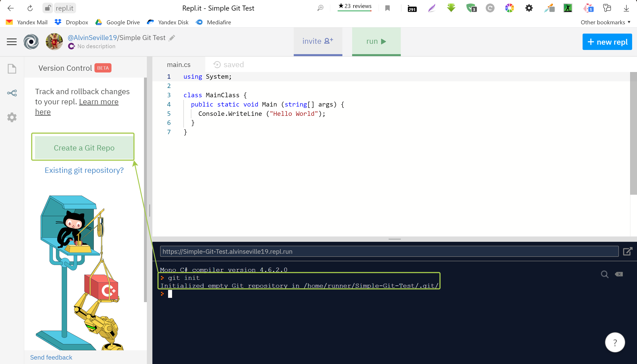Click the repl.run URL field
This screenshot has width=637, height=364.
(x=389, y=251)
